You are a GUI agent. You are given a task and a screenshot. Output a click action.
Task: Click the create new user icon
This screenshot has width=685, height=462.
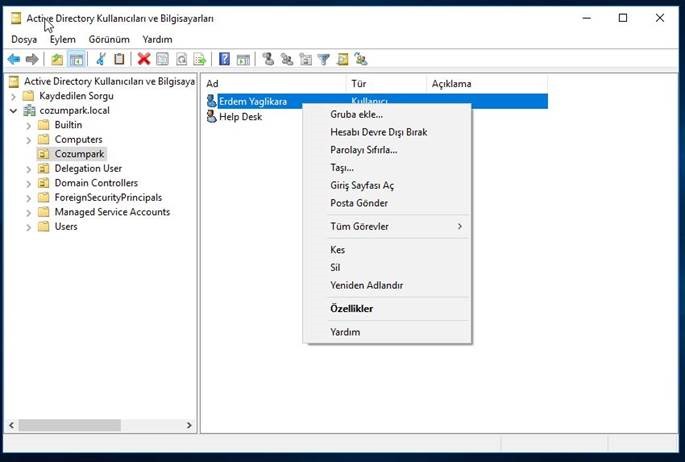(x=268, y=59)
